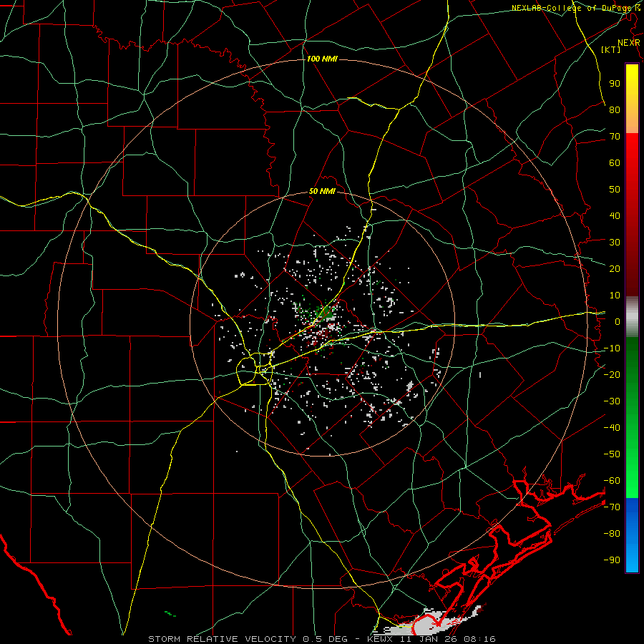644x644 pixels.
Task: Click the -20 value on the velocity scale
Action: pos(612,374)
